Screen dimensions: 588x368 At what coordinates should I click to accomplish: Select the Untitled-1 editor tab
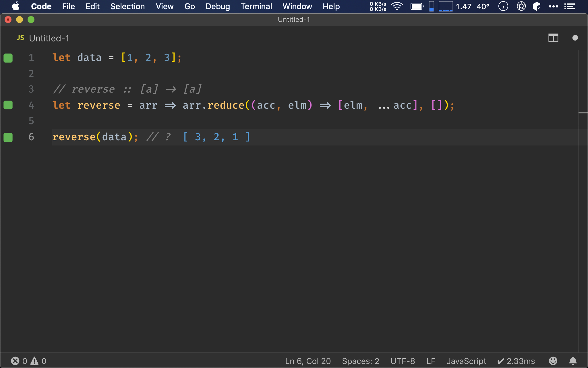point(43,38)
